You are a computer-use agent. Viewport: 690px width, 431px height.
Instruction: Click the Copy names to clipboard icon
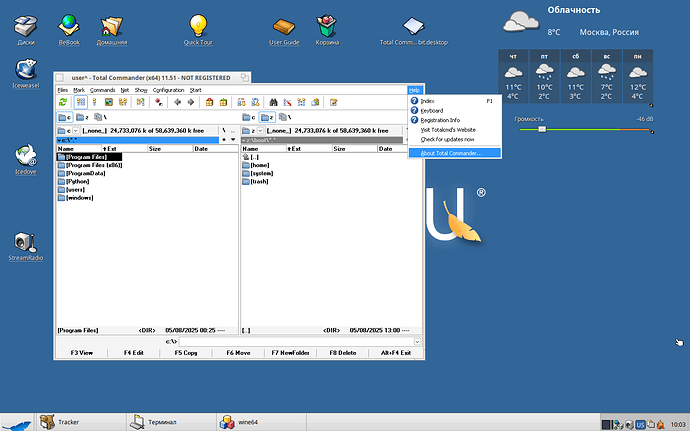(x=315, y=102)
